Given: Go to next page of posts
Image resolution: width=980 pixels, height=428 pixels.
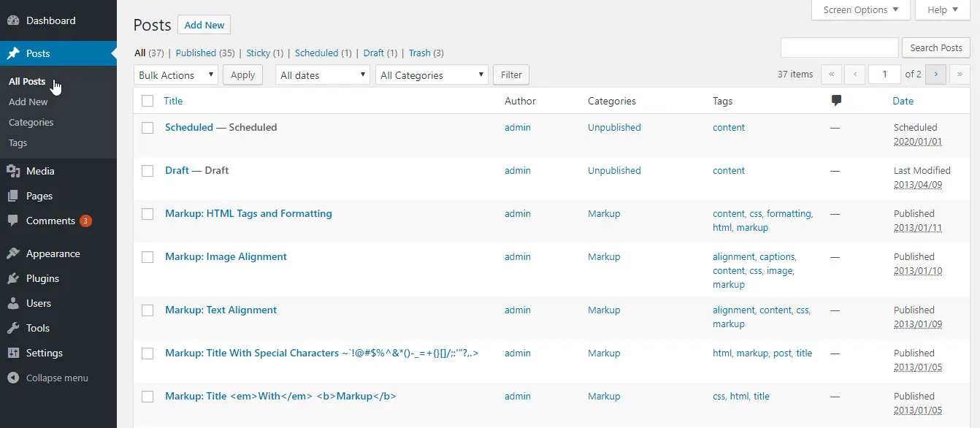Looking at the screenshot, I should pyautogui.click(x=936, y=74).
